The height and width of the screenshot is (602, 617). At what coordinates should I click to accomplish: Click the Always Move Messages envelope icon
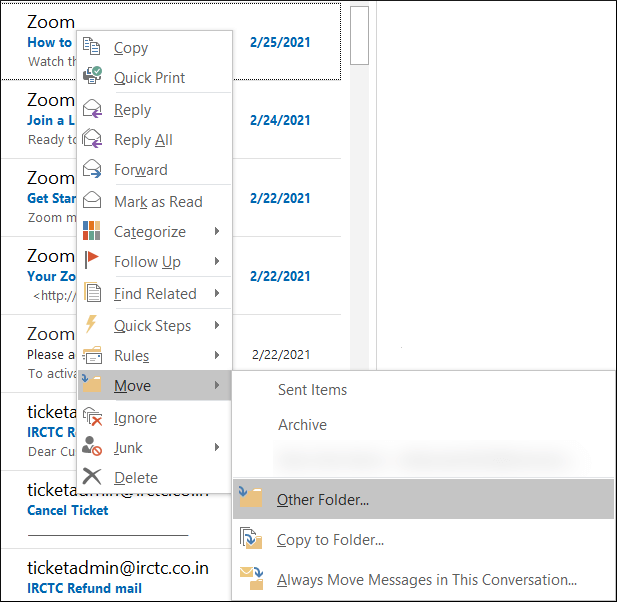251,578
